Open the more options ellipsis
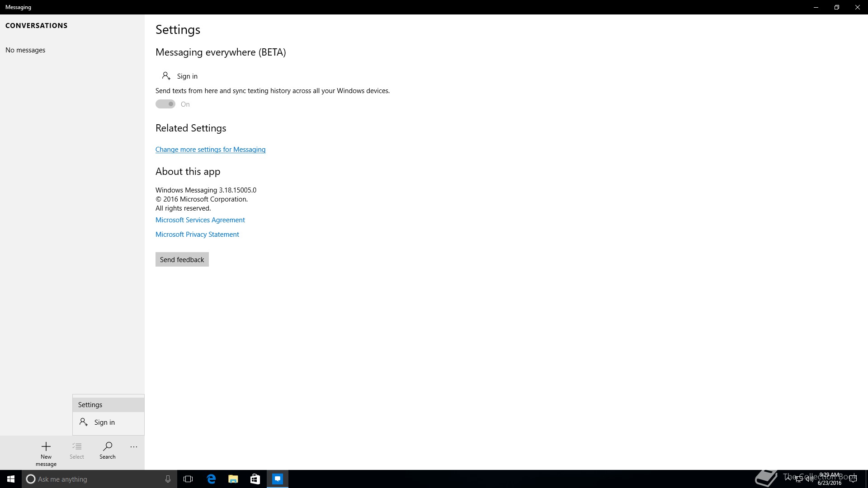 134,447
